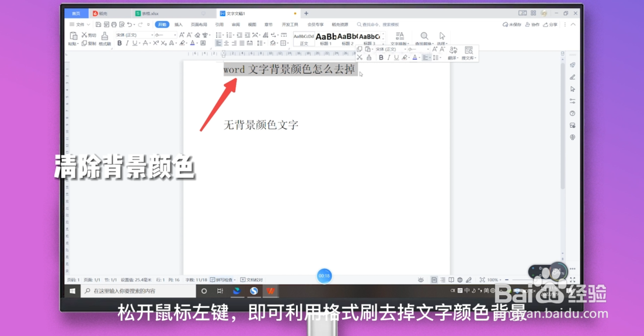Click the scissors cut icon in mini toolbar
The image size is (644, 336).
[360, 57]
